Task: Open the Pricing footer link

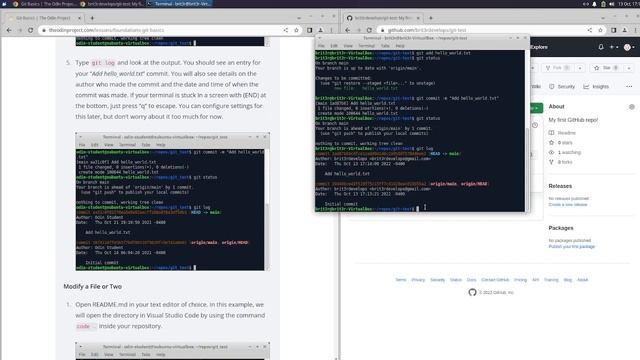Action: (520, 280)
